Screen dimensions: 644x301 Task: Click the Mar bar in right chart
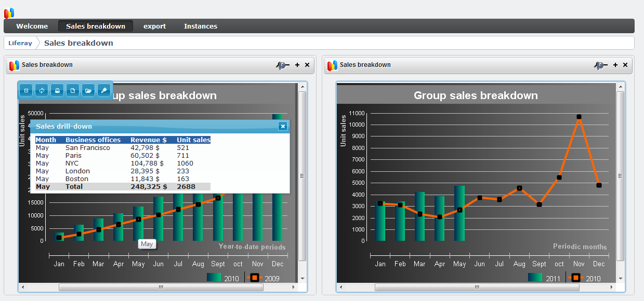[x=420, y=216]
